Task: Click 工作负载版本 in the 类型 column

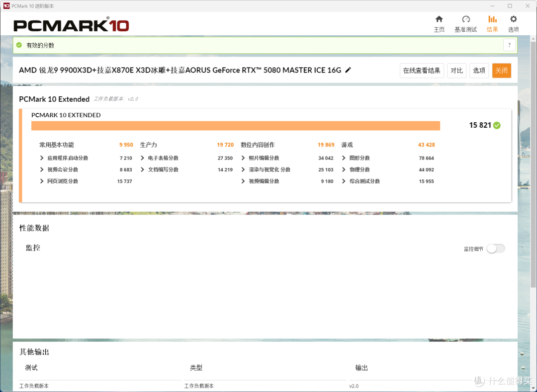Action: pos(199,386)
